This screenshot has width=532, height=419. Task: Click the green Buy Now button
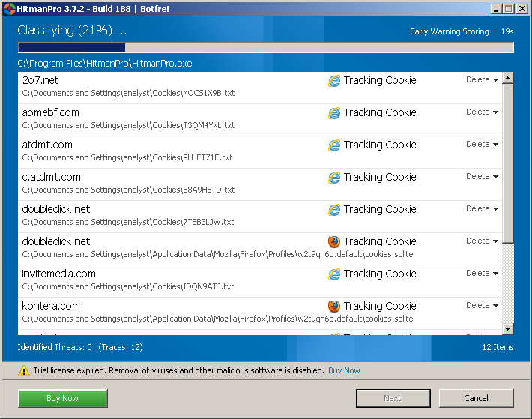tap(63, 398)
